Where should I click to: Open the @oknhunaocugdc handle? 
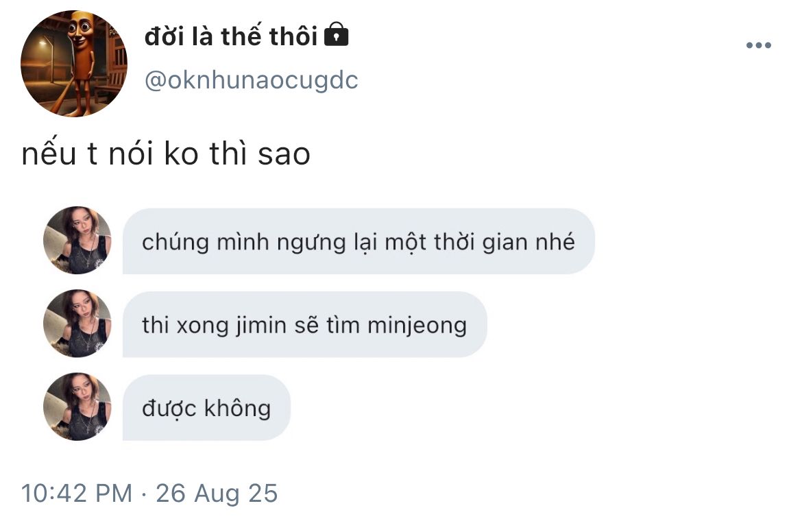tap(251, 80)
